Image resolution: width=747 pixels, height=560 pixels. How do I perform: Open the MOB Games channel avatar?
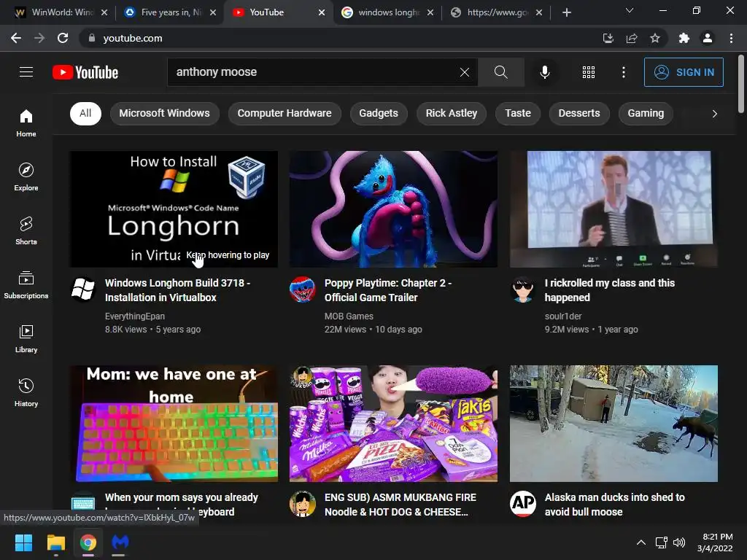click(x=303, y=289)
